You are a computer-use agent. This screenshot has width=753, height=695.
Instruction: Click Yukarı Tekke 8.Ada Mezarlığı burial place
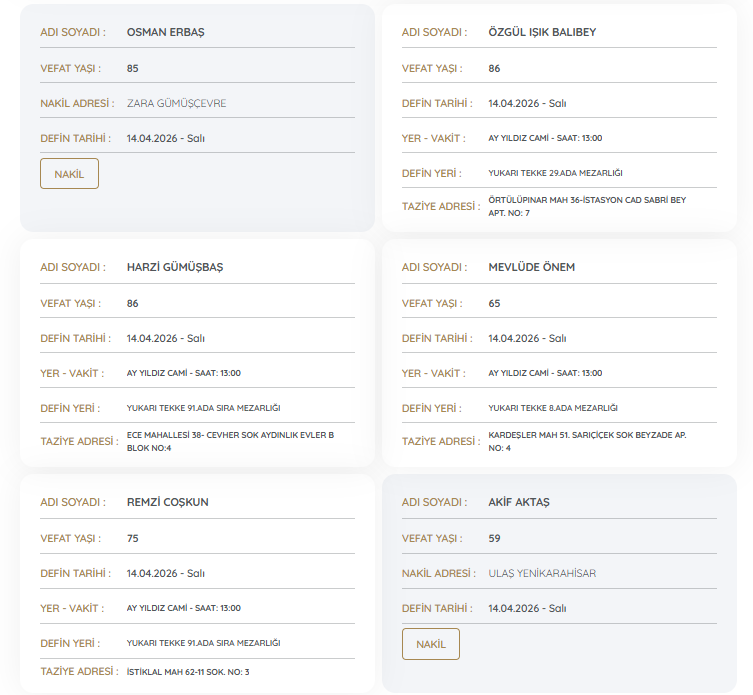click(552, 408)
